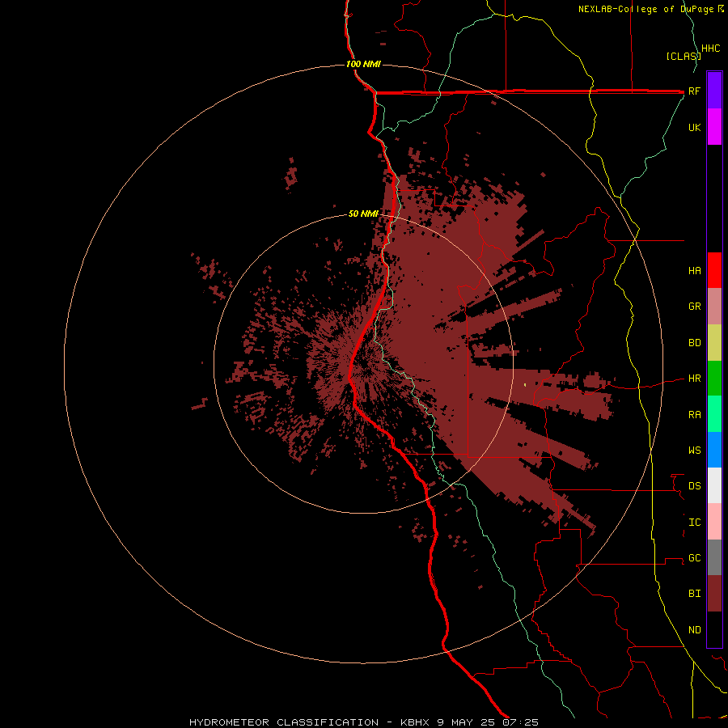Select the 'BD' legend label
728x728 pixels.
pyautogui.click(x=694, y=343)
